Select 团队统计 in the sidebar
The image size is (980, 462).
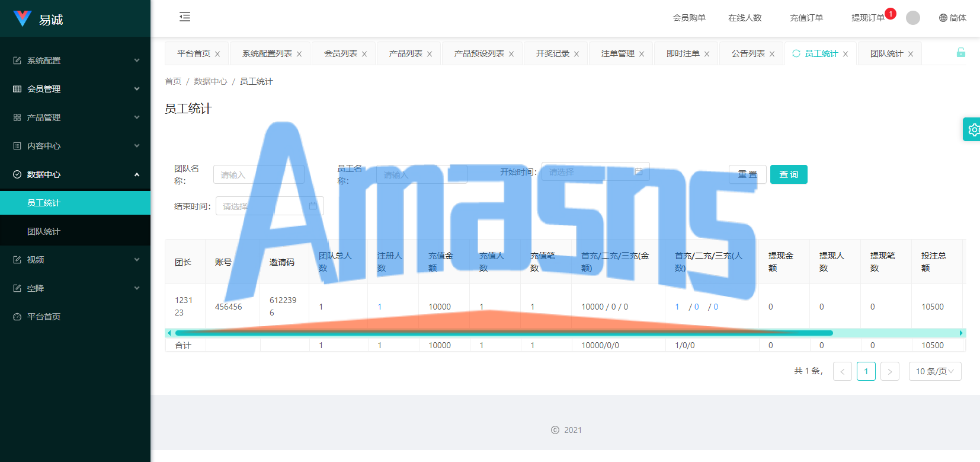(x=75, y=231)
